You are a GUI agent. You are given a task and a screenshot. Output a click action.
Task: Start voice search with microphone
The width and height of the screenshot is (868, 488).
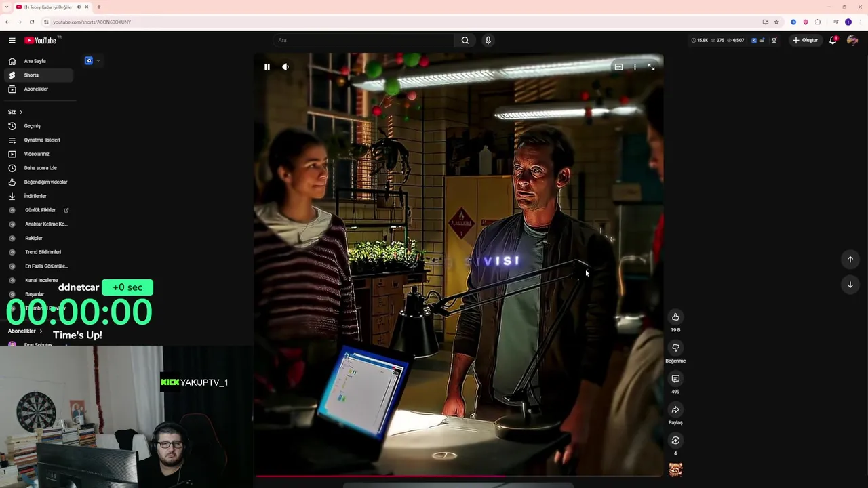click(488, 40)
